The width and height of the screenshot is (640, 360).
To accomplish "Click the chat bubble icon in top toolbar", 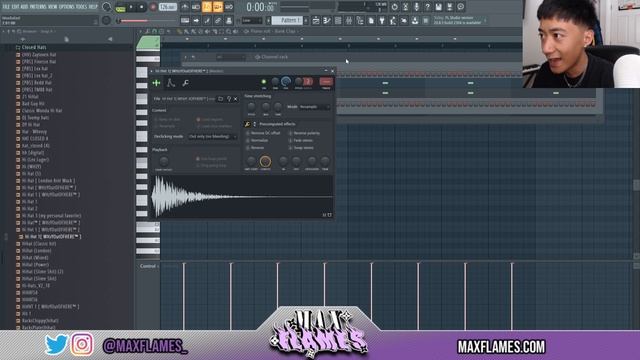I will pyautogui.click(x=460, y=7).
